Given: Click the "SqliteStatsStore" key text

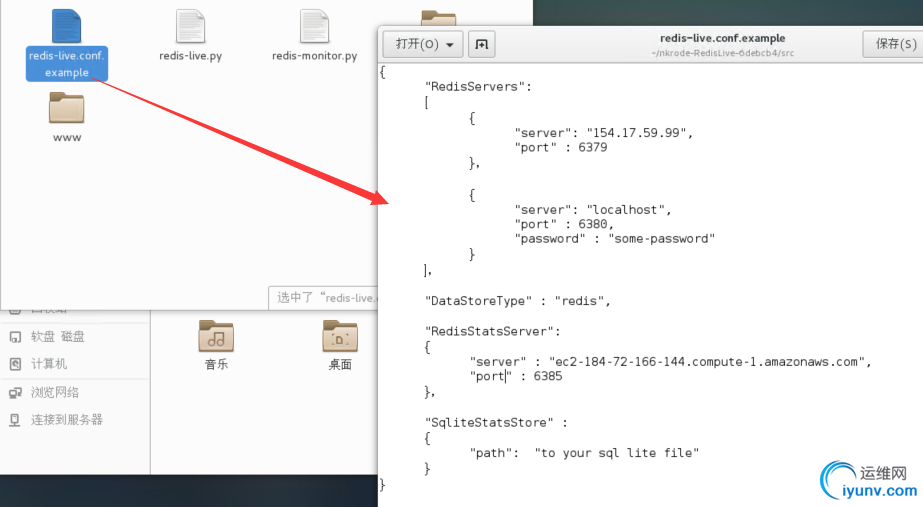Looking at the screenshot, I should (489, 423).
